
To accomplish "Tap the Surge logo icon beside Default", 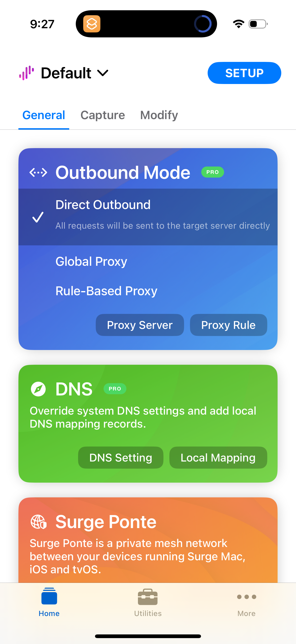I will click(26, 73).
